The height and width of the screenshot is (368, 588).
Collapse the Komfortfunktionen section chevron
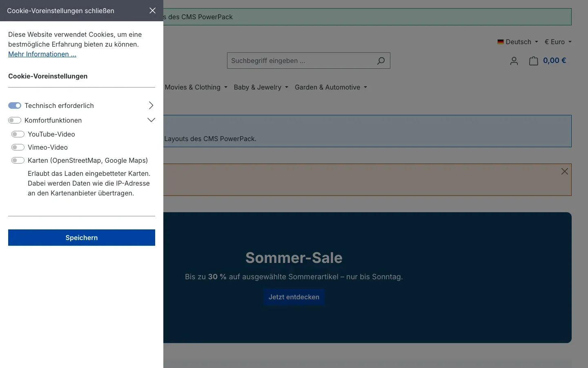tap(151, 120)
